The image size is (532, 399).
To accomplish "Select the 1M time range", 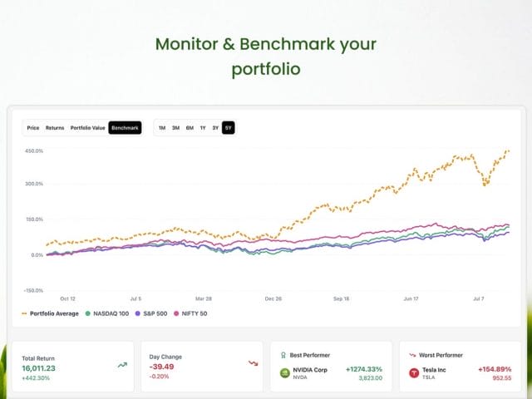I will 162,128.
